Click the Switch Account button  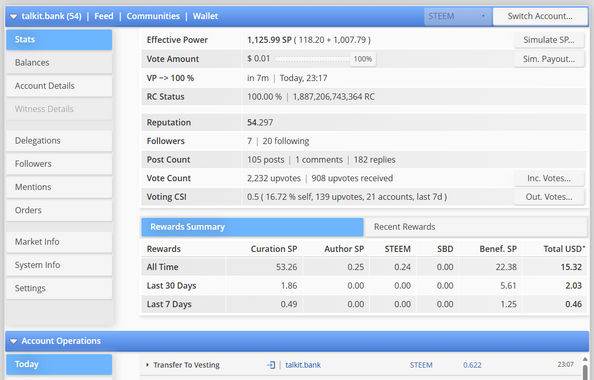pos(540,16)
